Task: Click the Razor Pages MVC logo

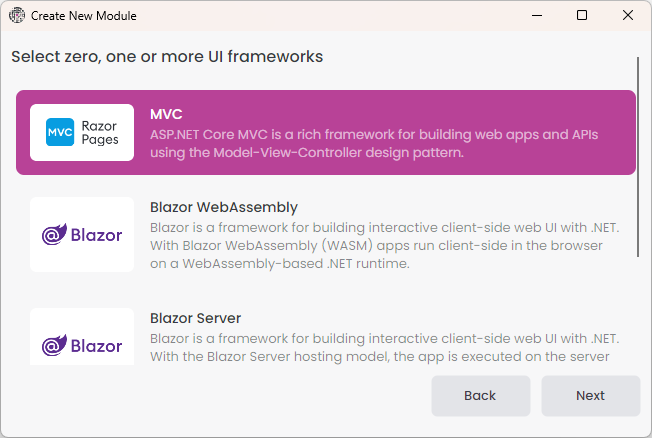Action: pos(82,132)
